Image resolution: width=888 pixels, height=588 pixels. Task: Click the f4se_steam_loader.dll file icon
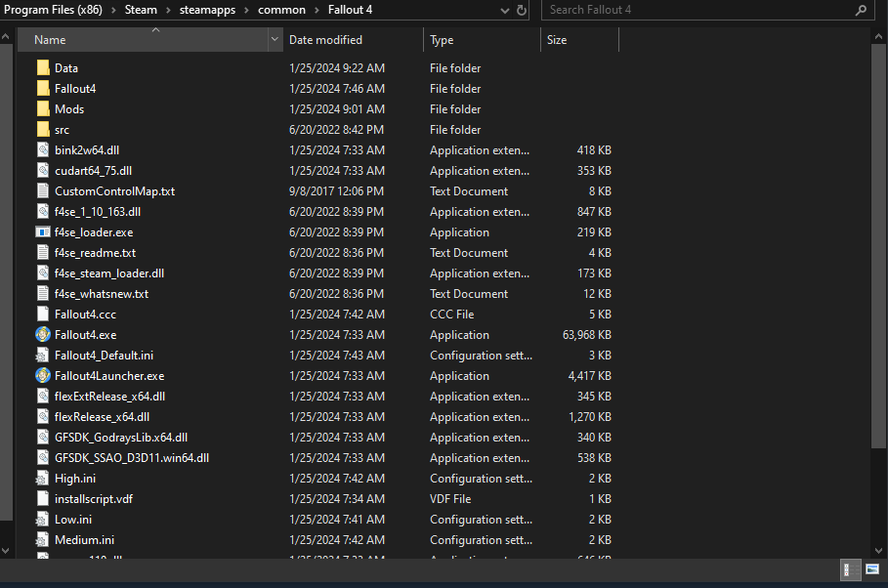pyautogui.click(x=43, y=273)
